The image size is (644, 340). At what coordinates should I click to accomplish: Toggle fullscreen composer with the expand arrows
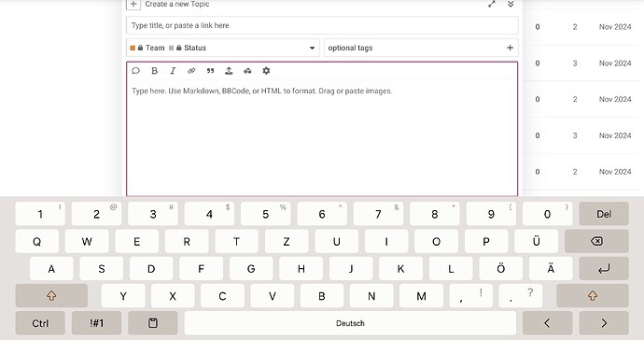[492, 4]
